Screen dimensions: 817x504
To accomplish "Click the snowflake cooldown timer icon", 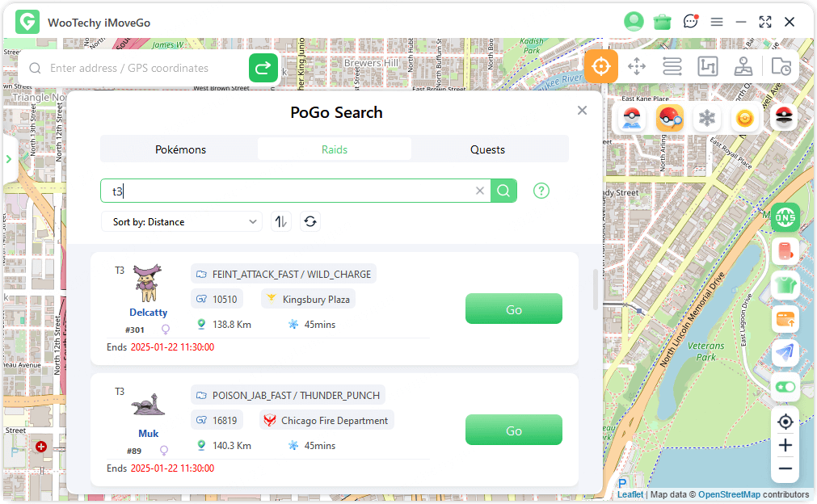I will coord(707,119).
